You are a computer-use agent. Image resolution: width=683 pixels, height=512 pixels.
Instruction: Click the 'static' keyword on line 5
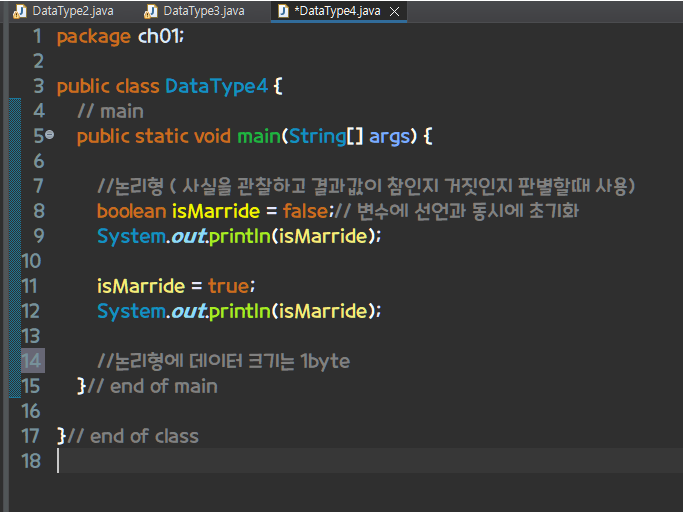tap(162, 136)
